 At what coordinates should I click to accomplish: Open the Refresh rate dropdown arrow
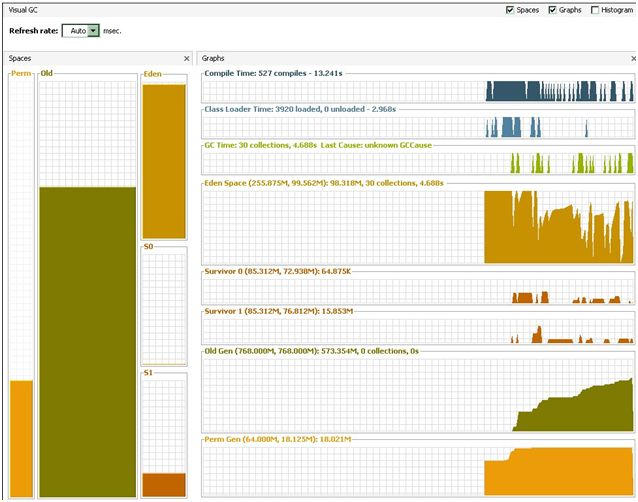click(93, 31)
